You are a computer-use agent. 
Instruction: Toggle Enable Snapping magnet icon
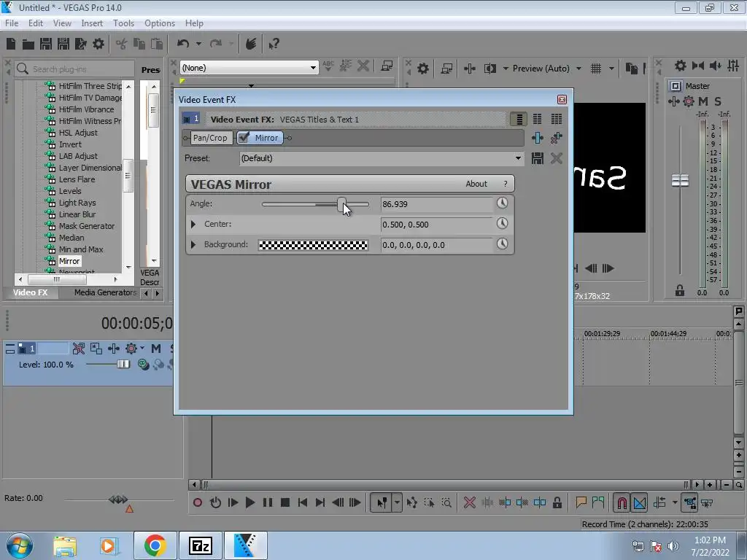[622, 503]
